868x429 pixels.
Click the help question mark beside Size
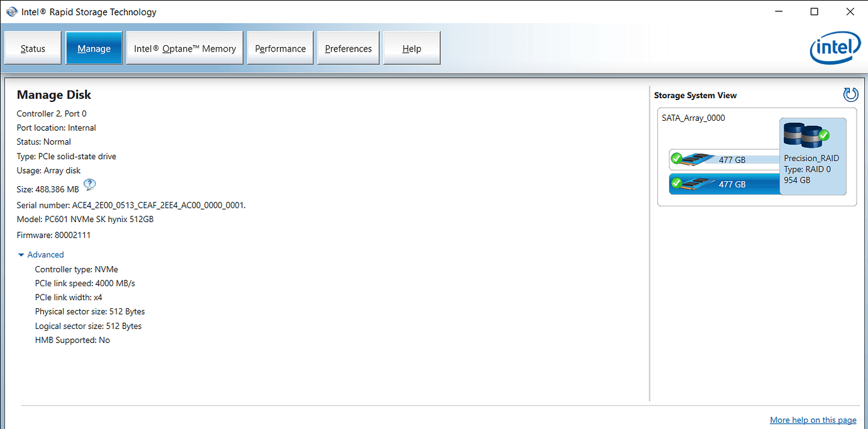point(89,185)
